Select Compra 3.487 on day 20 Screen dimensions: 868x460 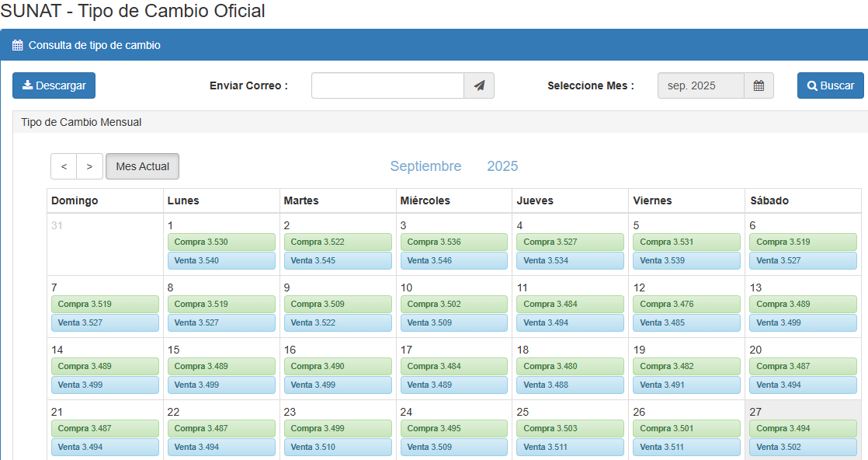point(804,366)
